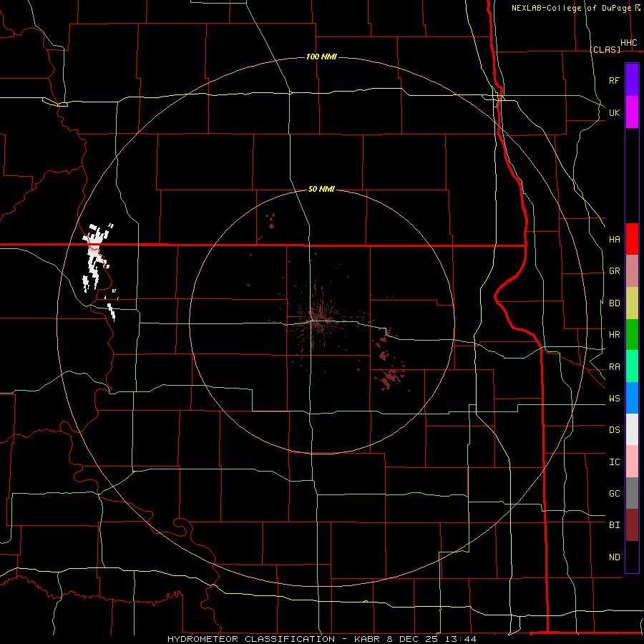Click the IC legend label
Image resolution: width=644 pixels, height=644 pixels.
click(x=614, y=462)
